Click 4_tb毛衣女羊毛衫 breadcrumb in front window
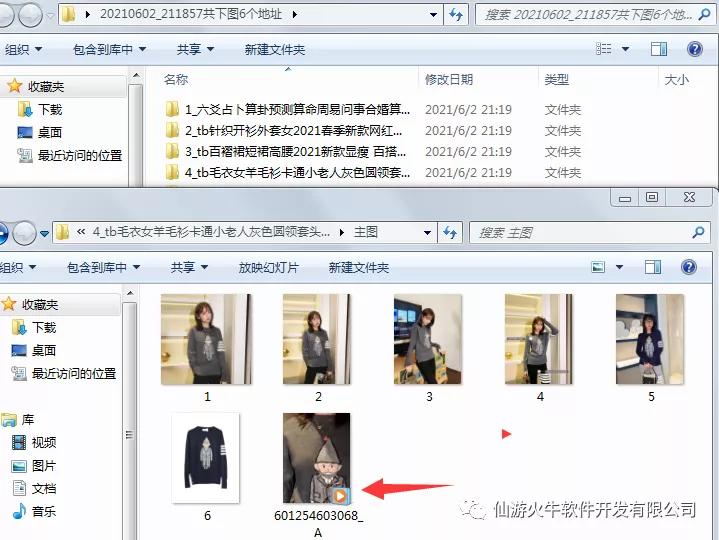 click(211, 232)
